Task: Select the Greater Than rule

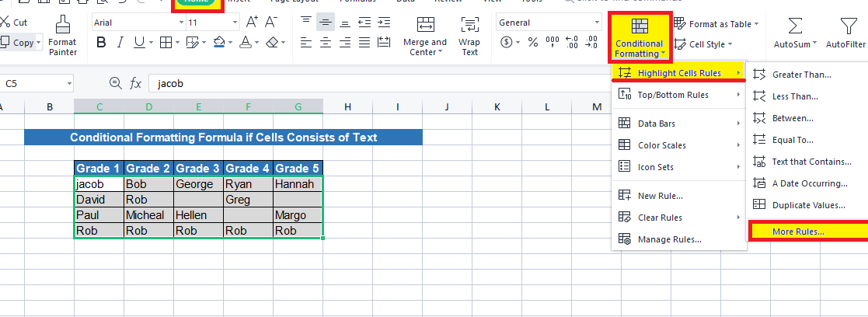Action: tap(807, 75)
